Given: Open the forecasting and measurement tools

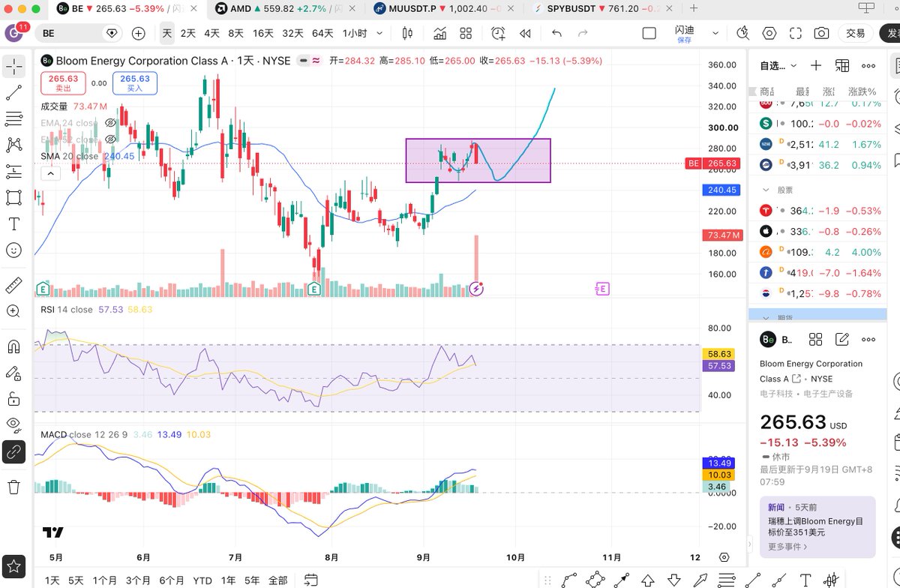Looking at the screenshot, I should 13,171.
